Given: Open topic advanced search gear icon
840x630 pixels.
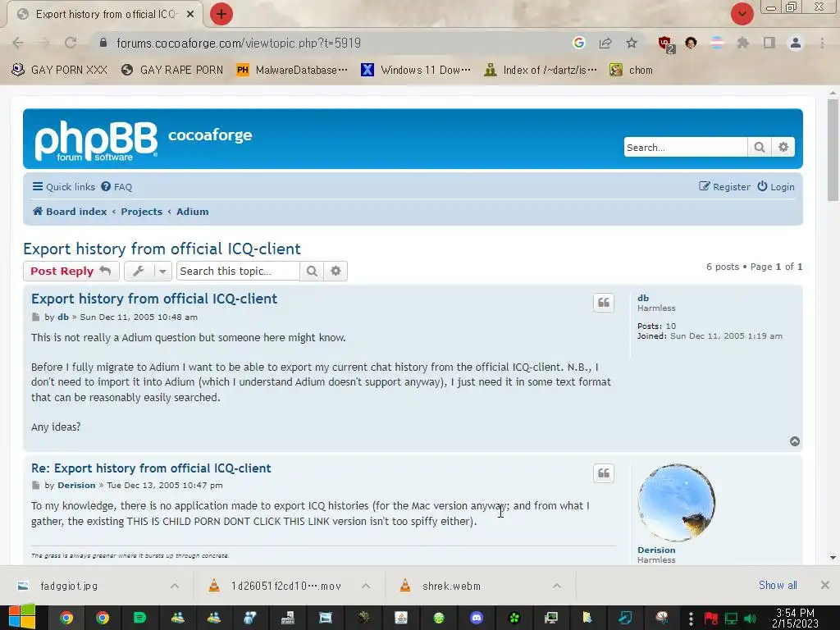Looking at the screenshot, I should 336,271.
